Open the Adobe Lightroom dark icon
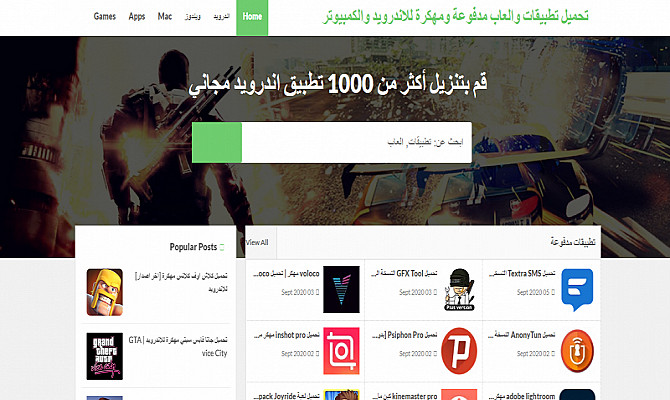 tap(577, 394)
